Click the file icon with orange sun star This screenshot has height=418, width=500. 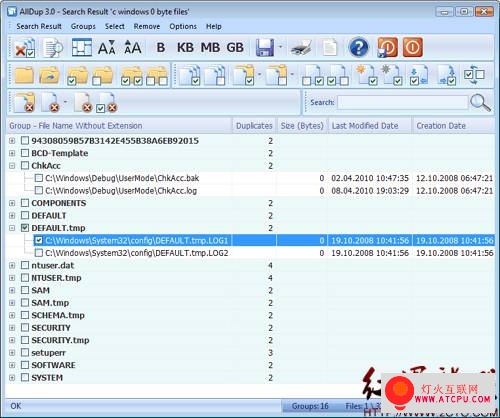[x=366, y=75]
